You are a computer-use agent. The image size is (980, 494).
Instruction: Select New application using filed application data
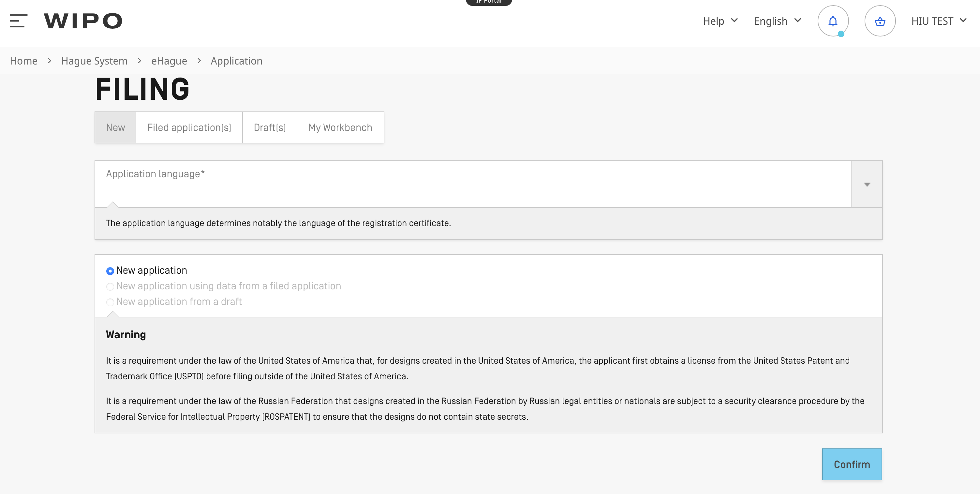pos(110,286)
